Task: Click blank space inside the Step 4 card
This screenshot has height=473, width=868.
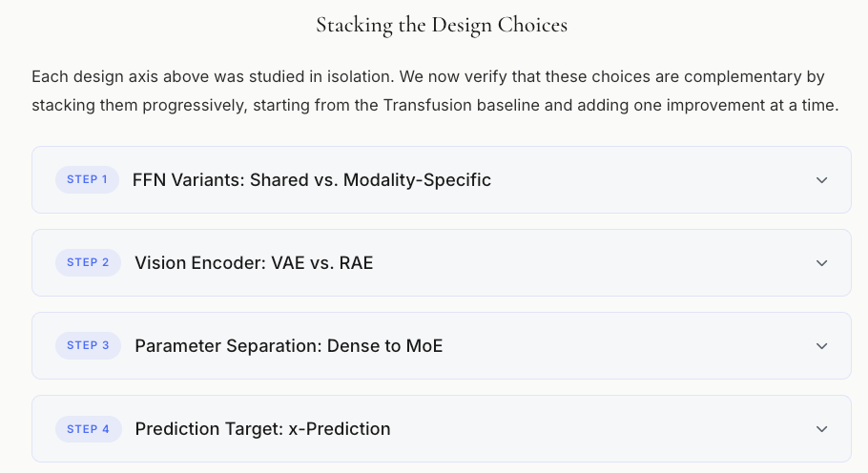Action: 601,429
